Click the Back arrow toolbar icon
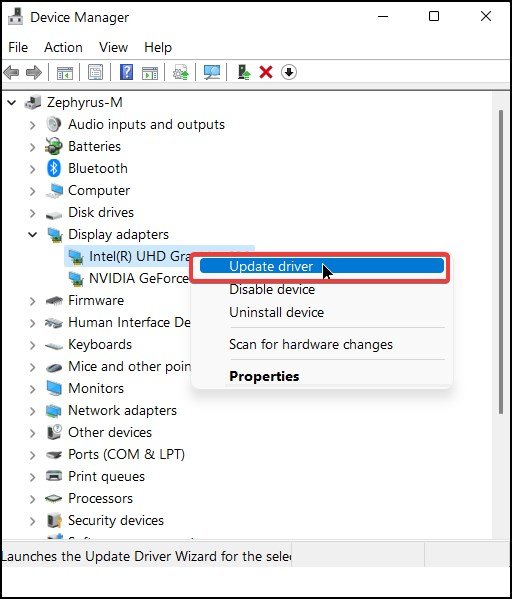Screen dimensions: 512x599 [x=11, y=72]
